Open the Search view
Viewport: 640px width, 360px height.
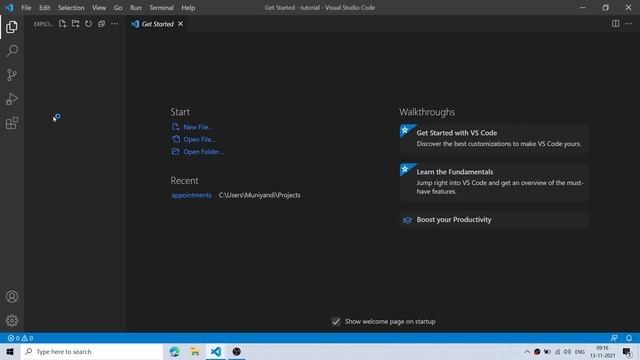(x=12, y=51)
